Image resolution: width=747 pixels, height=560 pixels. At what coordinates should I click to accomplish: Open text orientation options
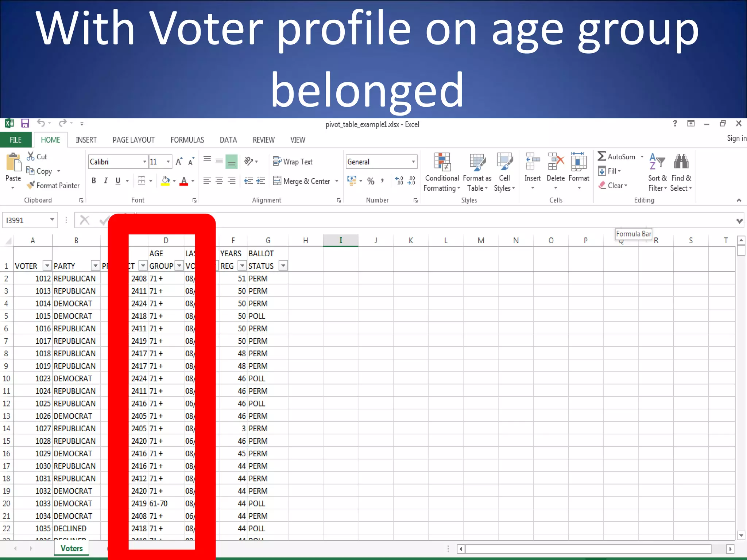tap(251, 161)
